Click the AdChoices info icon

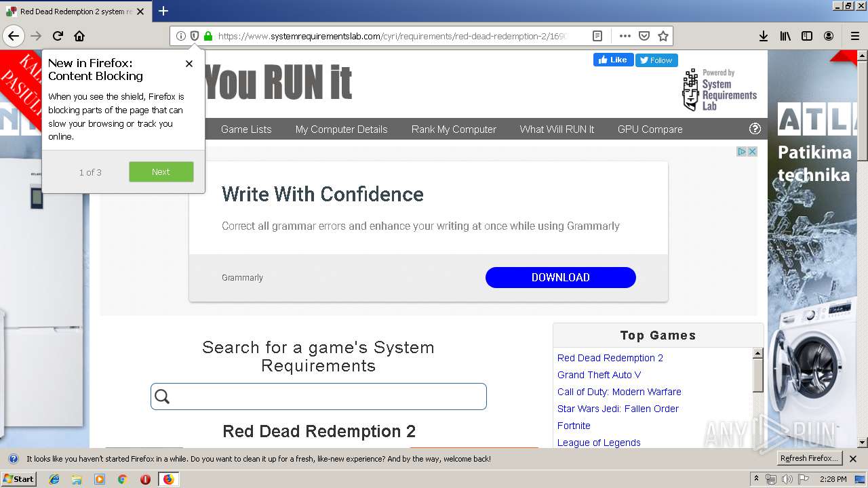(742, 152)
